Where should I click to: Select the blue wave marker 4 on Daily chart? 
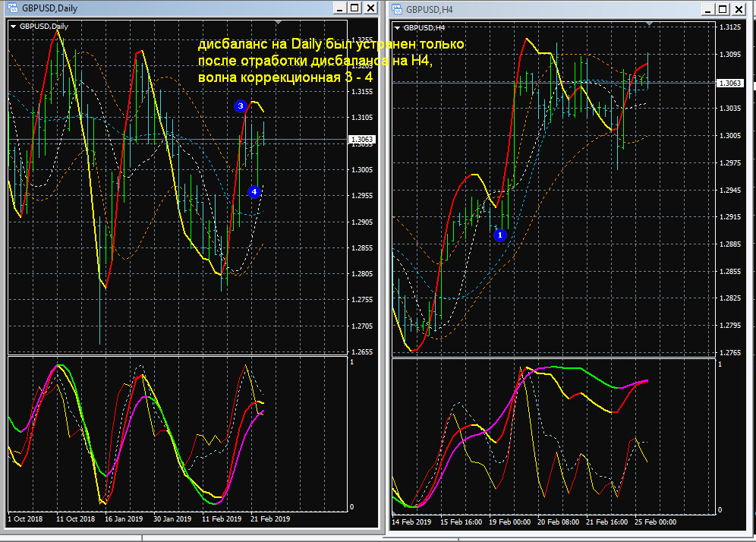[254, 192]
